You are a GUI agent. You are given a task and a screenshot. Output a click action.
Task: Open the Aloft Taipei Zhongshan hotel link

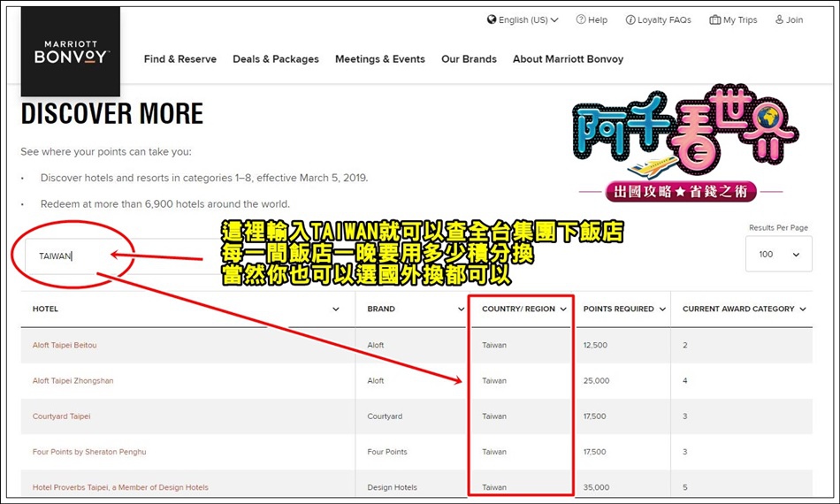click(73, 381)
